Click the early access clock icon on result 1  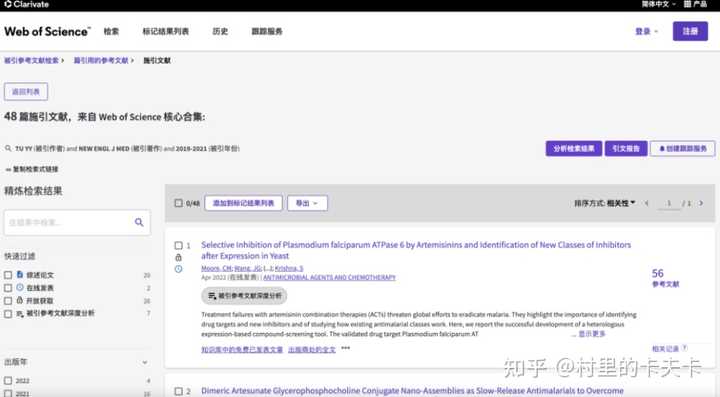[x=178, y=269]
